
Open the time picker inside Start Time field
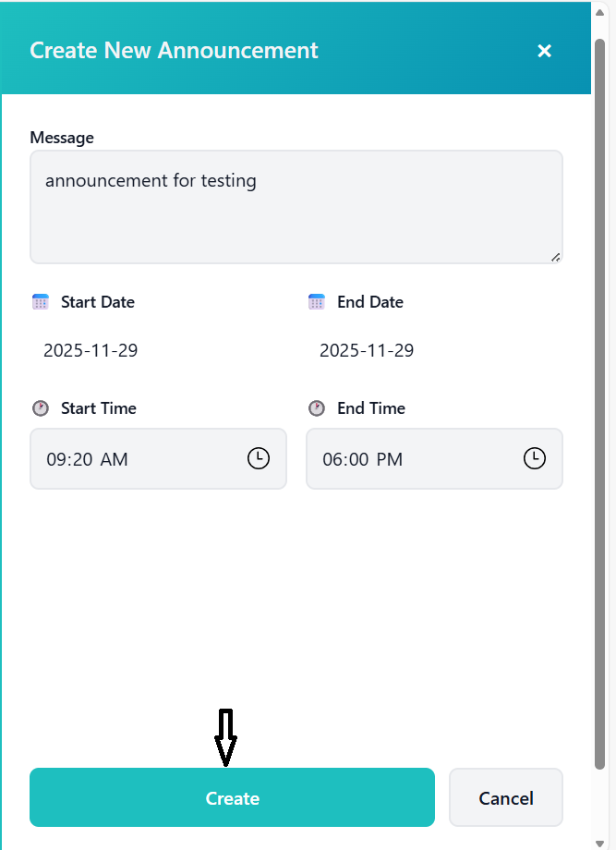pos(258,458)
